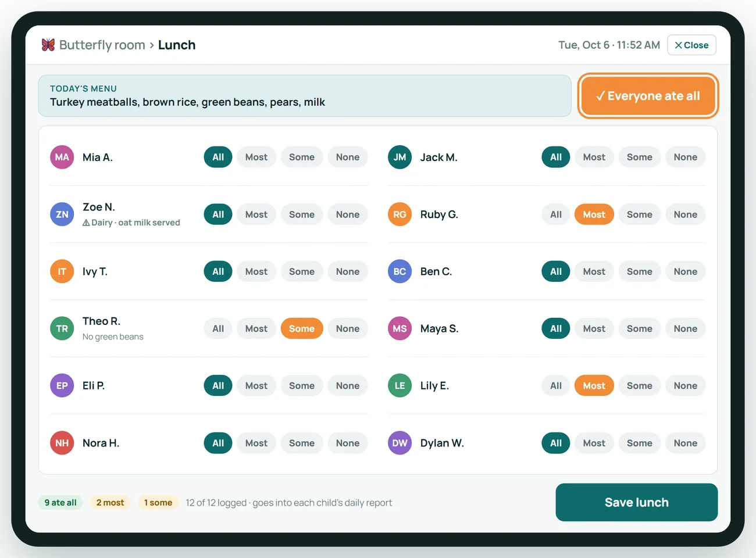Click Ben C.'s BC avatar
756x558 pixels.
[x=400, y=271]
